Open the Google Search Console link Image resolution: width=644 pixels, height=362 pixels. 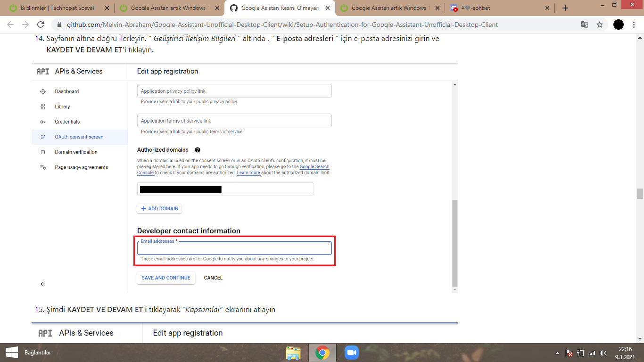point(315,167)
